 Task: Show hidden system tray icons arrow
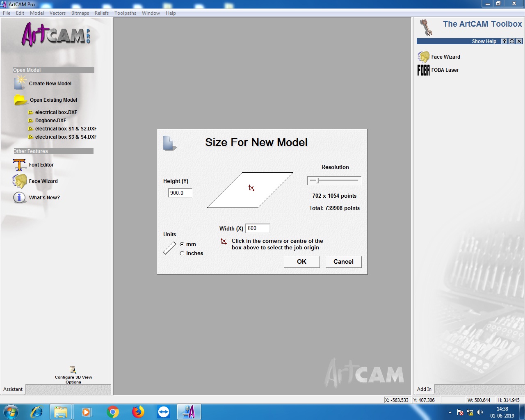[x=450, y=412]
